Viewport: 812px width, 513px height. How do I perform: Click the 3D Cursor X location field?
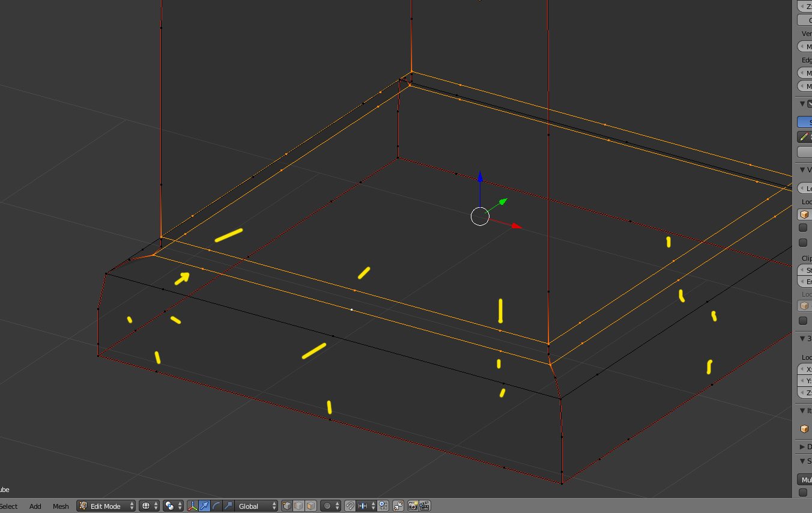pyautogui.click(x=805, y=369)
